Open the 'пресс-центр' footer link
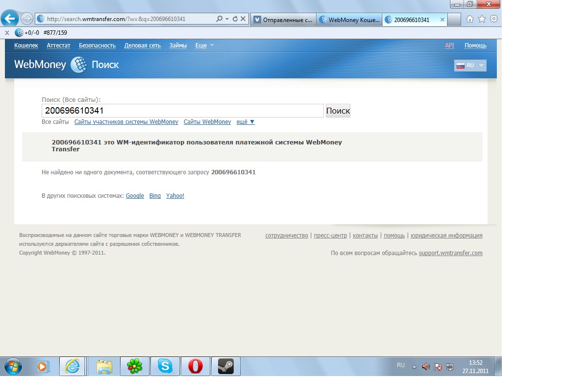Screen dimensions: 588x378 (x=330, y=236)
